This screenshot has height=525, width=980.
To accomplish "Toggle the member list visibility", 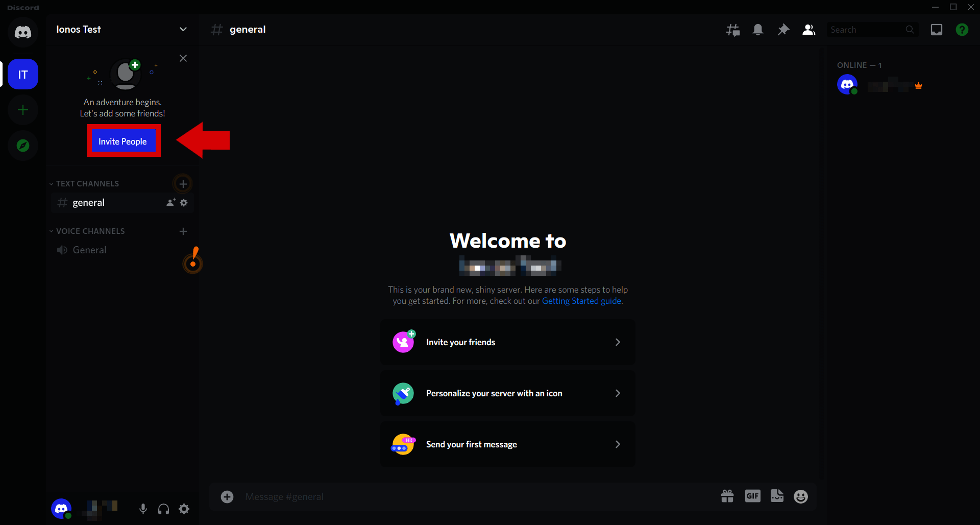I will pyautogui.click(x=808, y=29).
